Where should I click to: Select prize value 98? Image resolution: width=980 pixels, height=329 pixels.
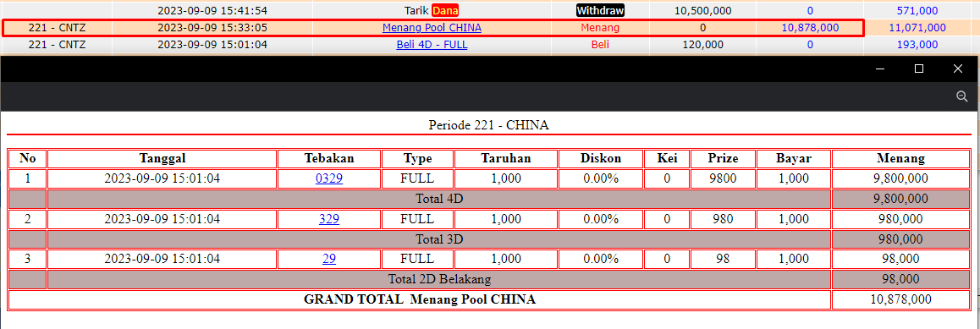point(723,259)
